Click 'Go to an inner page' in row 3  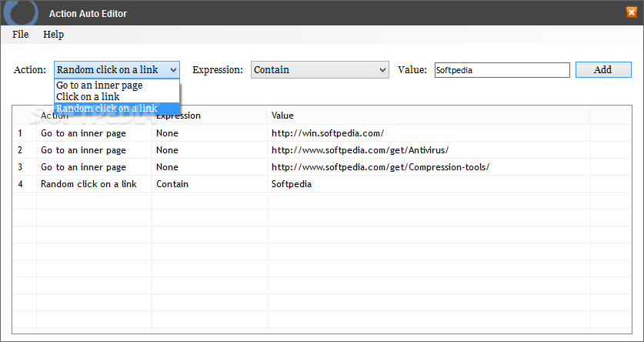83,167
